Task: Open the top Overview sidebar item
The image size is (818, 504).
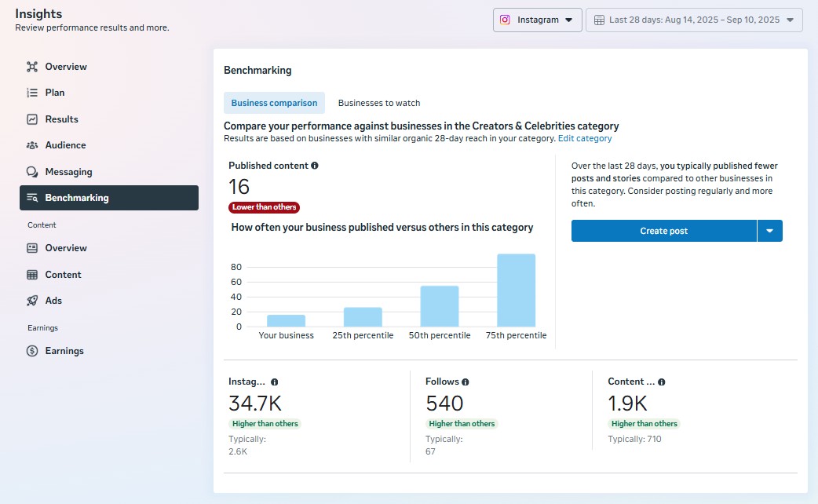Action: click(x=109, y=67)
